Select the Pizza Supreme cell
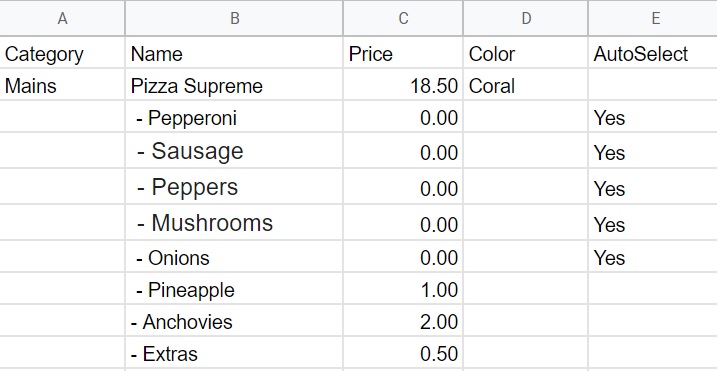 234,85
